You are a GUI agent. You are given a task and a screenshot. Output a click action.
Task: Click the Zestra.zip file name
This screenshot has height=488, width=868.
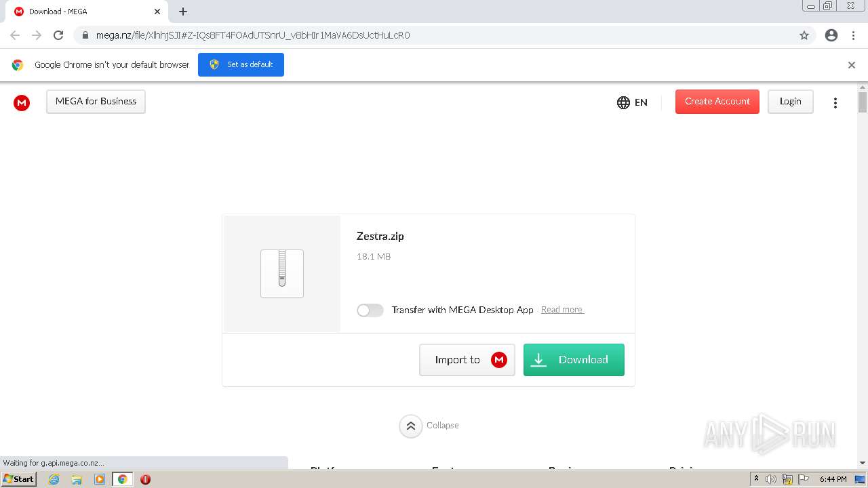pyautogui.click(x=380, y=237)
